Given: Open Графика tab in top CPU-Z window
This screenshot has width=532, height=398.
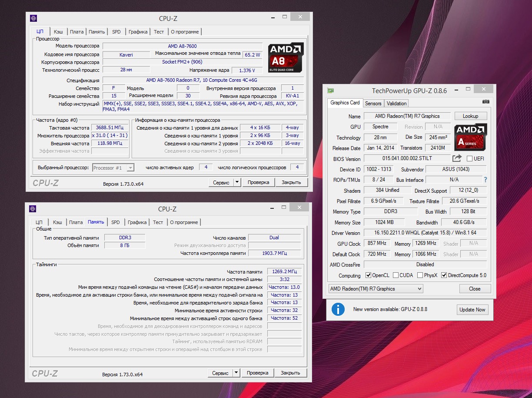Looking at the screenshot, I should [138, 32].
